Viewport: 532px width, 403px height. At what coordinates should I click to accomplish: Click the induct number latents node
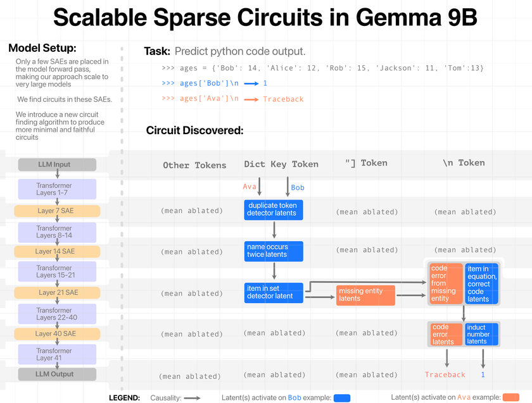(482, 335)
